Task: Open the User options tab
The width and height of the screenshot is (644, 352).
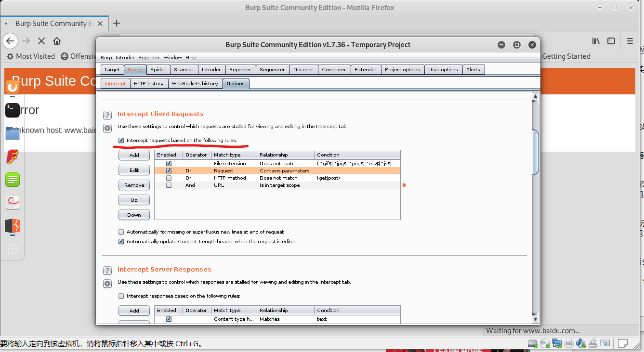Action: coord(443,70)
